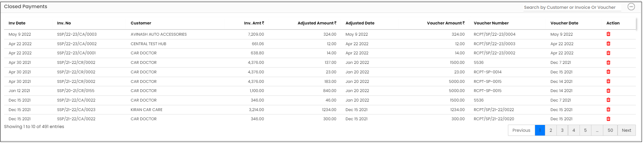The image size is (644, 144).
Task: Collapse the Closed Payments panel
Action: click(x=631, y=7)
